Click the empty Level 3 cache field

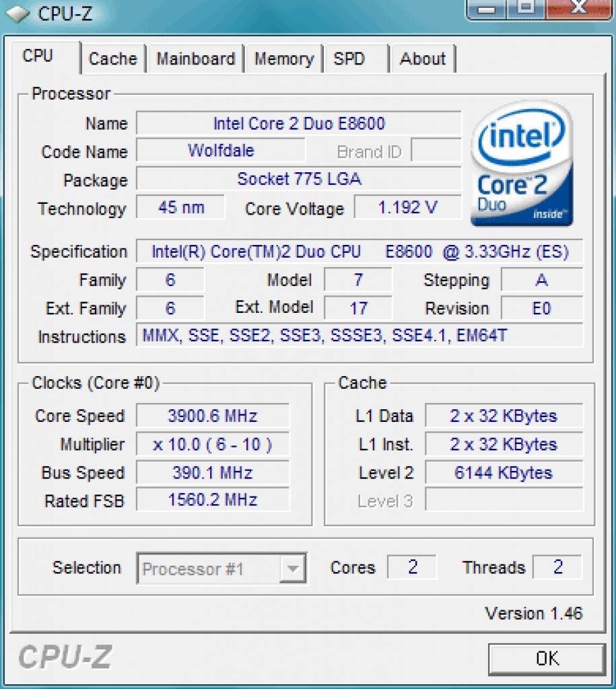click(x=504, y=500)
